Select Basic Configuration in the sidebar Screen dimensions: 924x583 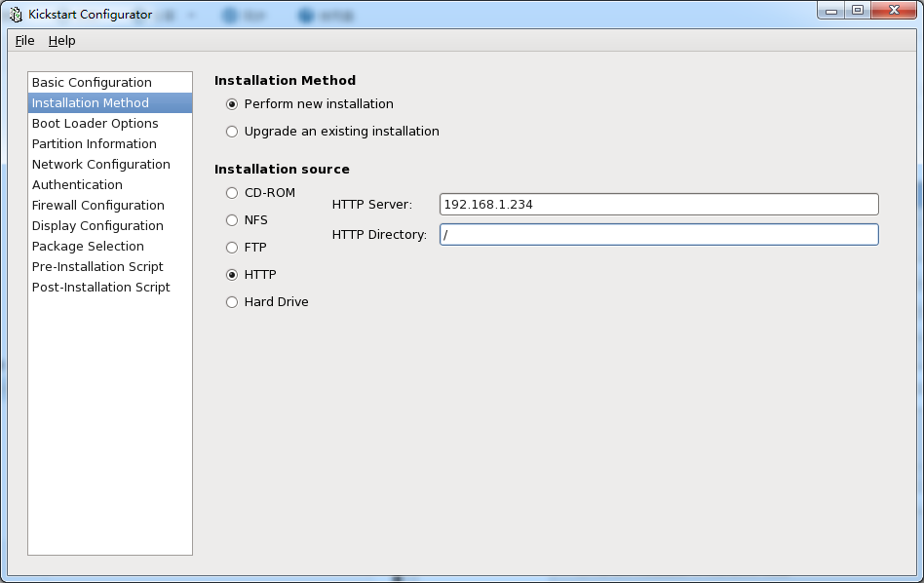tap(109, 83)
